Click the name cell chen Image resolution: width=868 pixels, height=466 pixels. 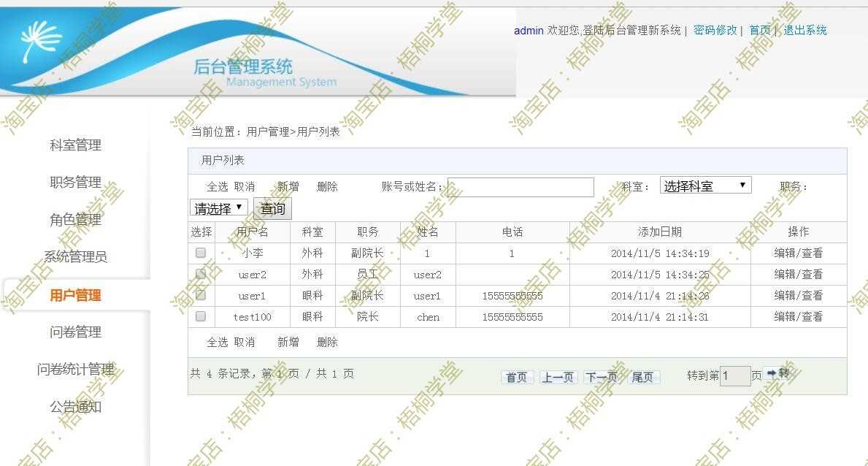(x=428, y=317)
